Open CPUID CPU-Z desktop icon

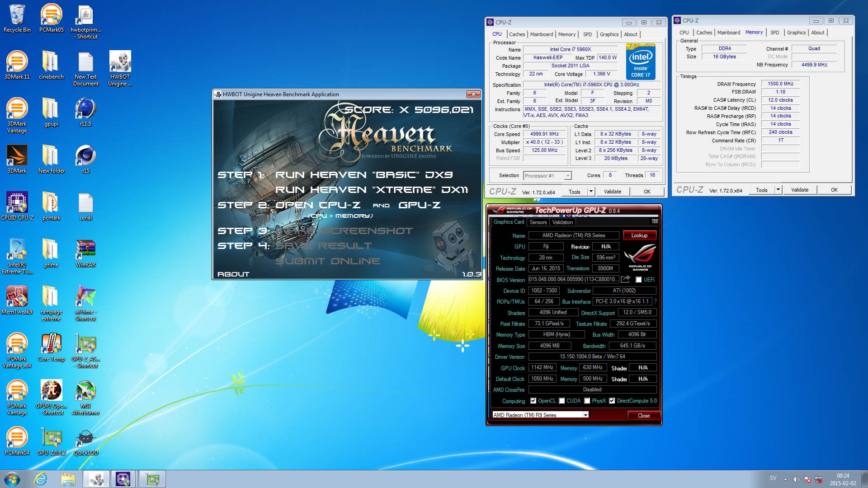tap(17, 206)
